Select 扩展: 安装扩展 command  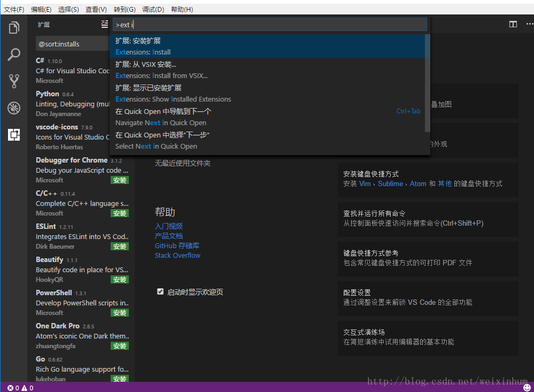click(x=267, y=46)
